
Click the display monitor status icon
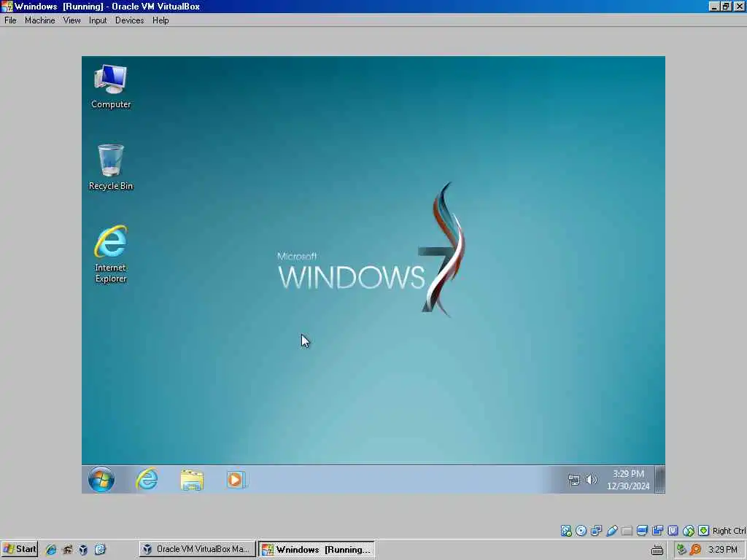[x=642, y=531]
